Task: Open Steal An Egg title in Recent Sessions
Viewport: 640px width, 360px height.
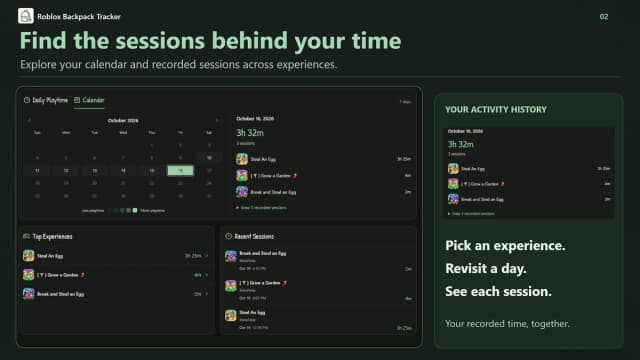Action: pos(252,313)
